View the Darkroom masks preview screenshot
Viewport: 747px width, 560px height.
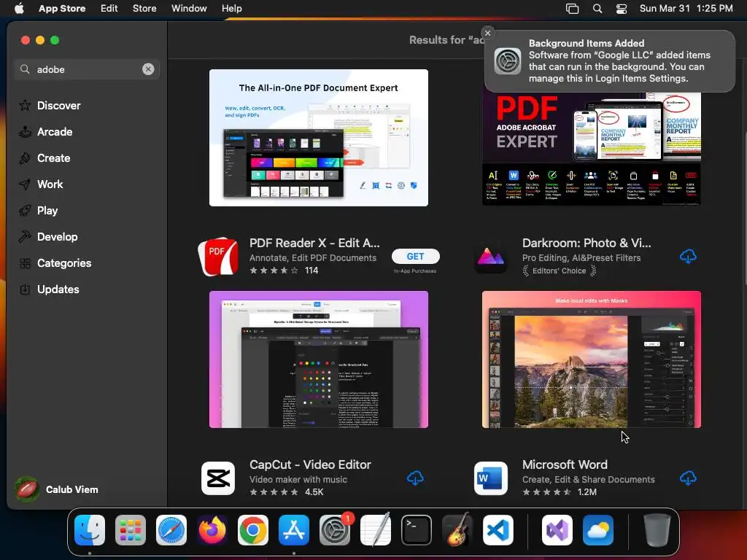[x=591, y=359]
